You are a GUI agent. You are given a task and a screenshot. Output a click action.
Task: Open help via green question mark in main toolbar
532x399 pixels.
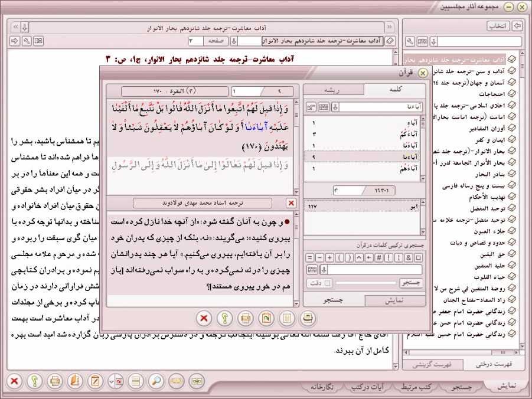pos(34,381)
